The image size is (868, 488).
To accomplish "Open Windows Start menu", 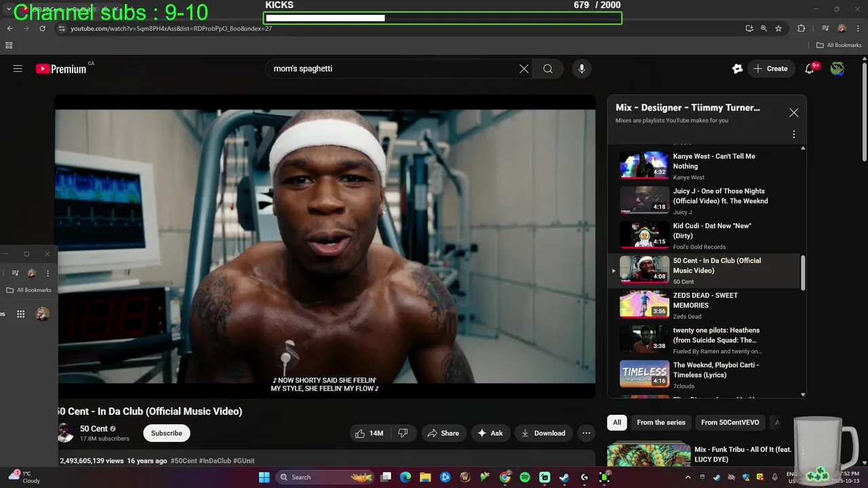I will click(x=264, y=477).
